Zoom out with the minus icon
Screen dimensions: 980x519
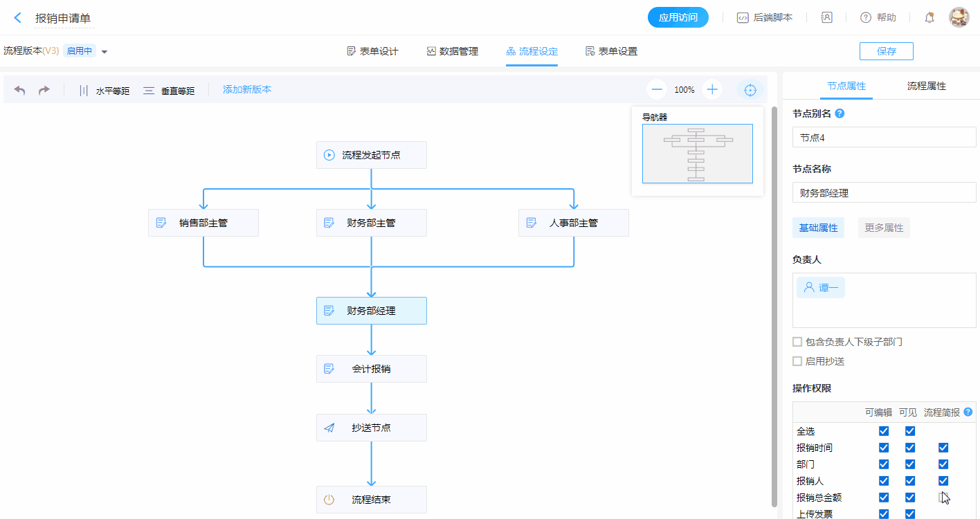[x=657, y=89]
